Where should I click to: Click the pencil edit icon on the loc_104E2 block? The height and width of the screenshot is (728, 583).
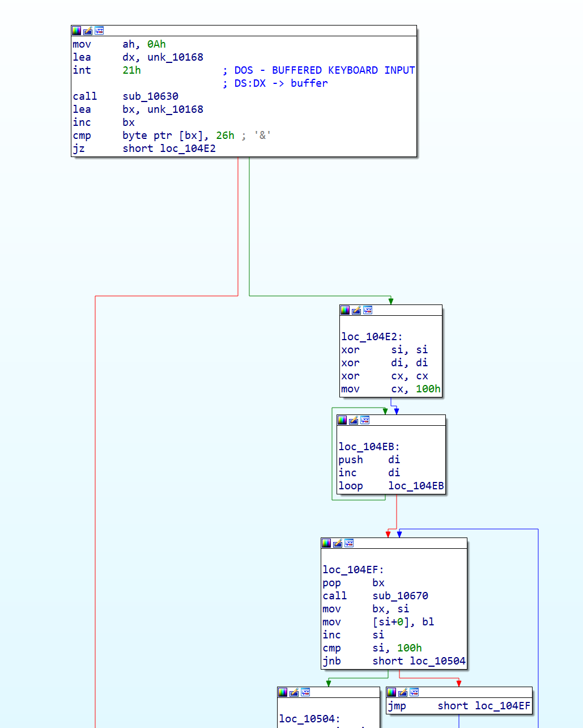tap(356, 310)
